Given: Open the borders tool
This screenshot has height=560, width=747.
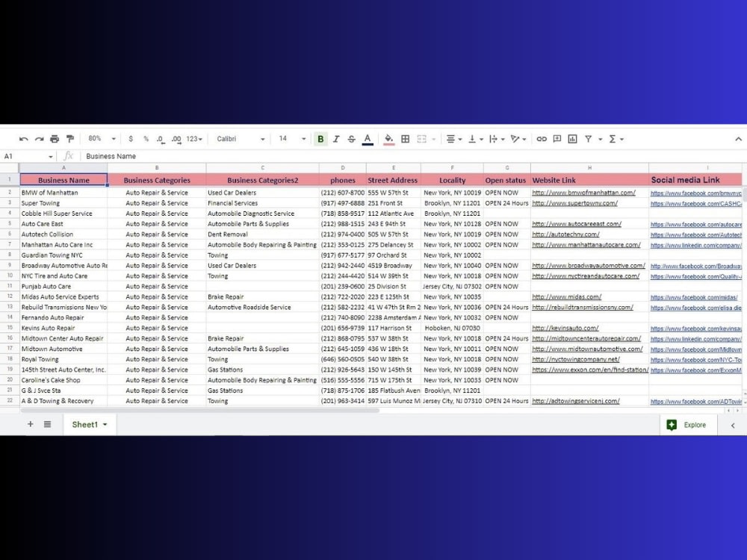Looking at the screenshot, I should (406, 139).
